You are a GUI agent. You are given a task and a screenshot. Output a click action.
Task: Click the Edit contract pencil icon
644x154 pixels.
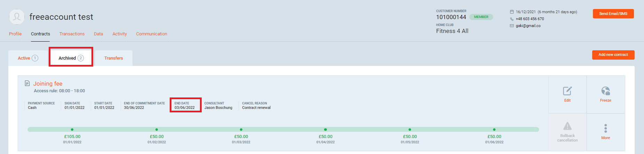click(x=567, y=91)
